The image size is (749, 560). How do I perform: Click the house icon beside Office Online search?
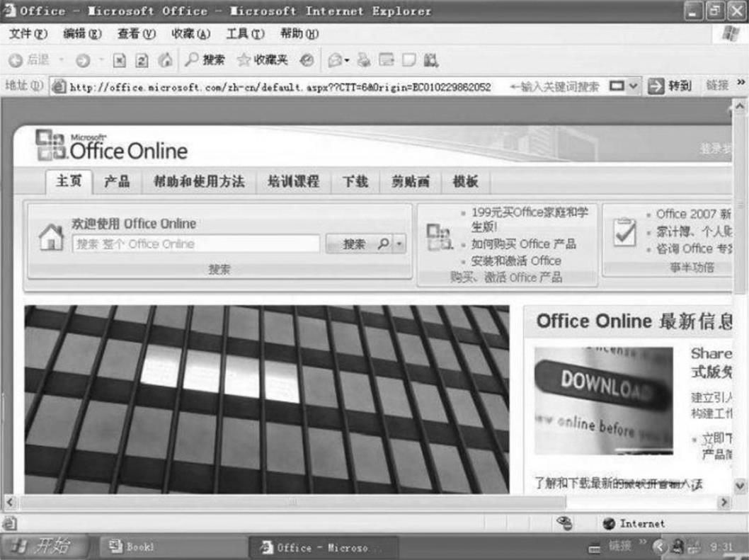(52, 237)
